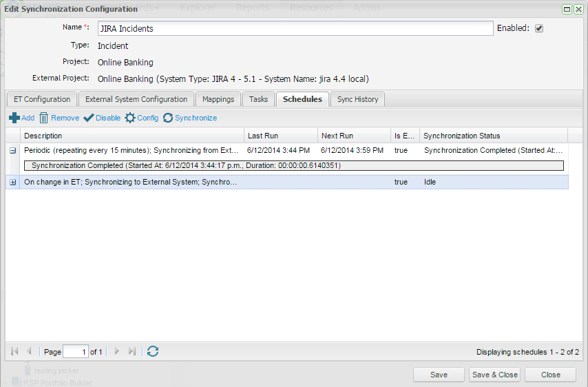This screenshot has height=387, width=588.
Task: Sort by the Last Run column header
Action: (280, 136)
